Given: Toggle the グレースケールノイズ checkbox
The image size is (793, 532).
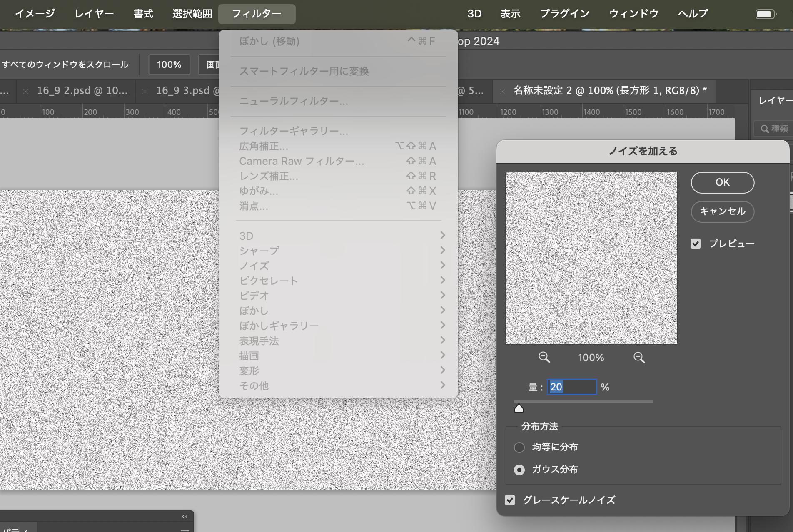Looking at the screenshot, I should pyautogui.click(x=510, y=500).
